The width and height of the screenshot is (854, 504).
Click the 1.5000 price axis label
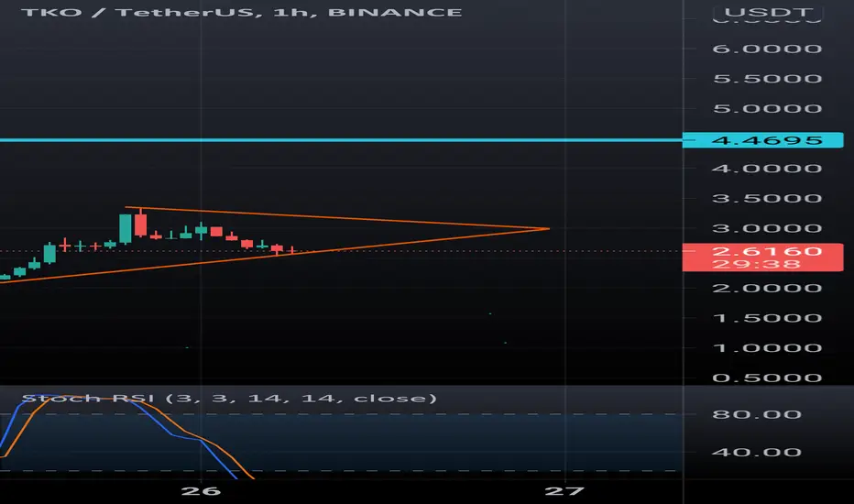click(767, 318)
